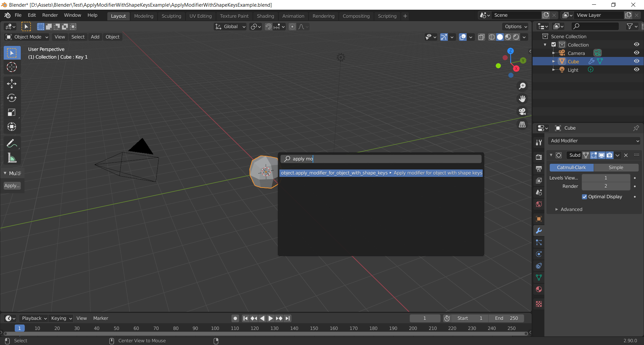644x345 pixels.
Task: Open World properties tab
Action: (x=539, y=204)
